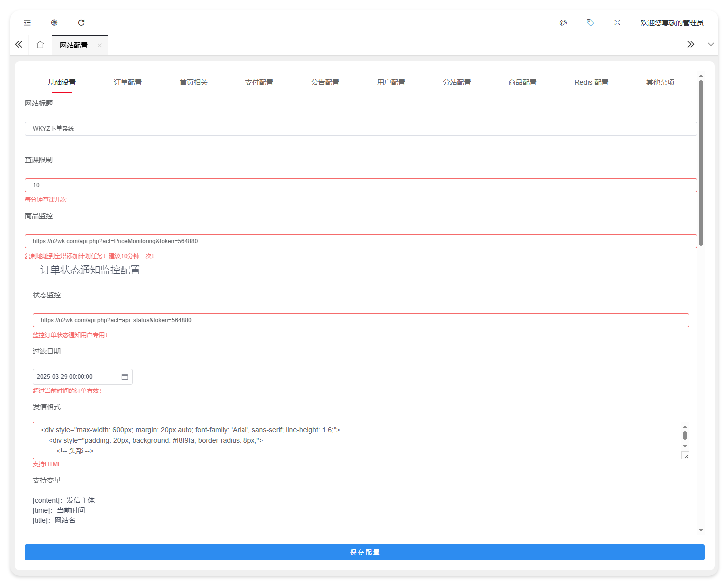Viewport: 728px width, 586px height.
Task: Click the textarea scrollbar up arrow
Action: tap(685, 426)
